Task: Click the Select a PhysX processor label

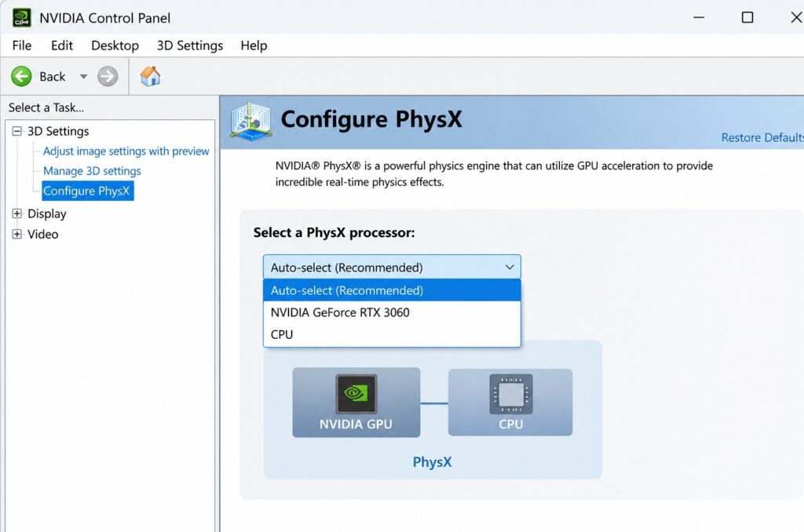Action: pyautogui.click(x=334, y=233)
